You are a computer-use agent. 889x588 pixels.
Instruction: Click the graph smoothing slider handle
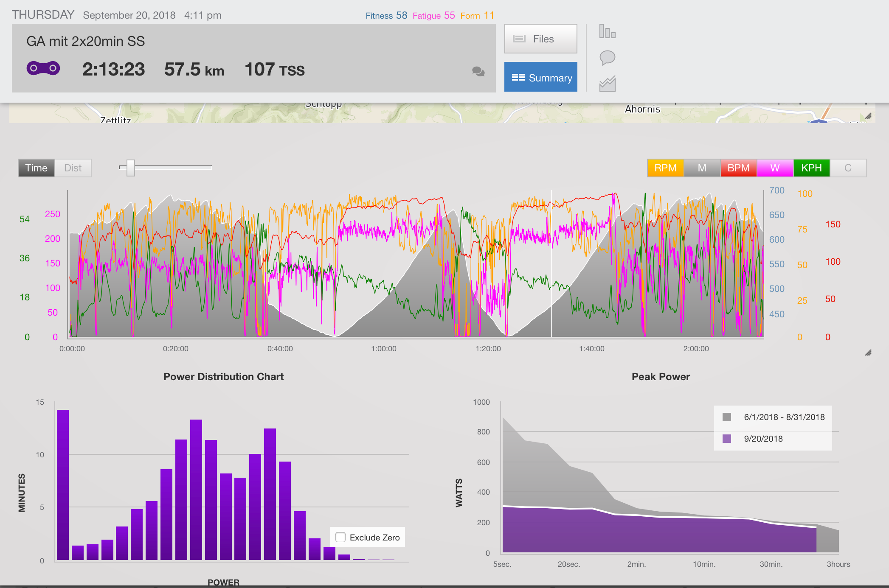point(131,168)
